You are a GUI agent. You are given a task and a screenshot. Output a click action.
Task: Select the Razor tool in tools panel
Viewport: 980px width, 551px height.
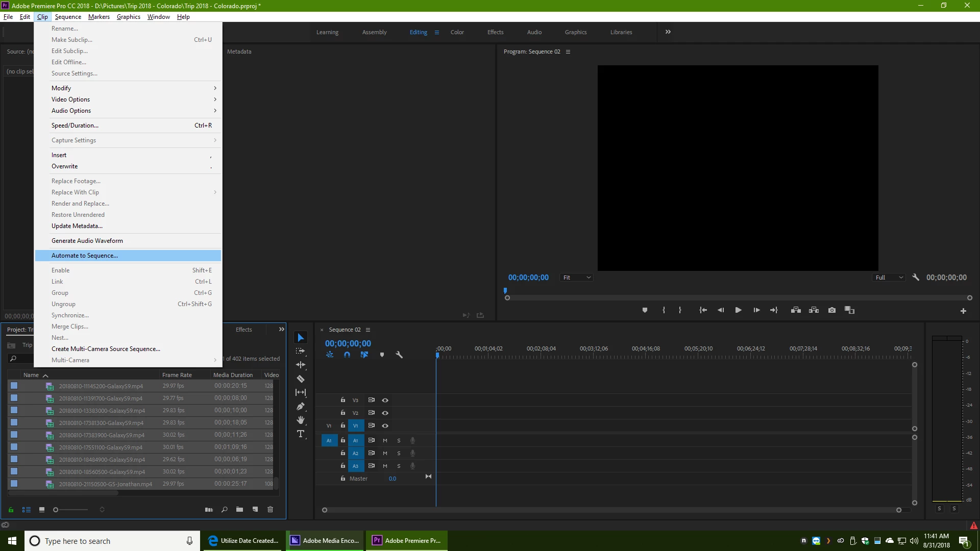301,379
